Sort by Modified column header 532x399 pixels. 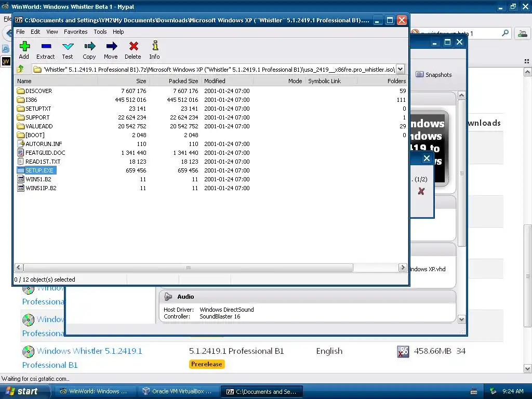pyautogui.click(x=228, y=81)
